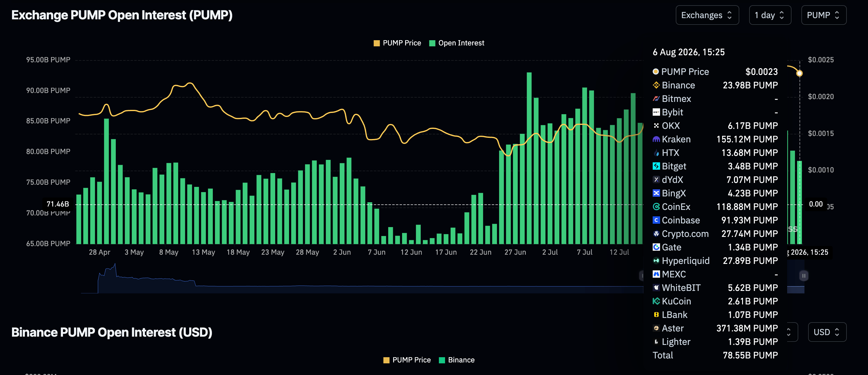Click the '2 Jun' x-axis label

[342, 252]
